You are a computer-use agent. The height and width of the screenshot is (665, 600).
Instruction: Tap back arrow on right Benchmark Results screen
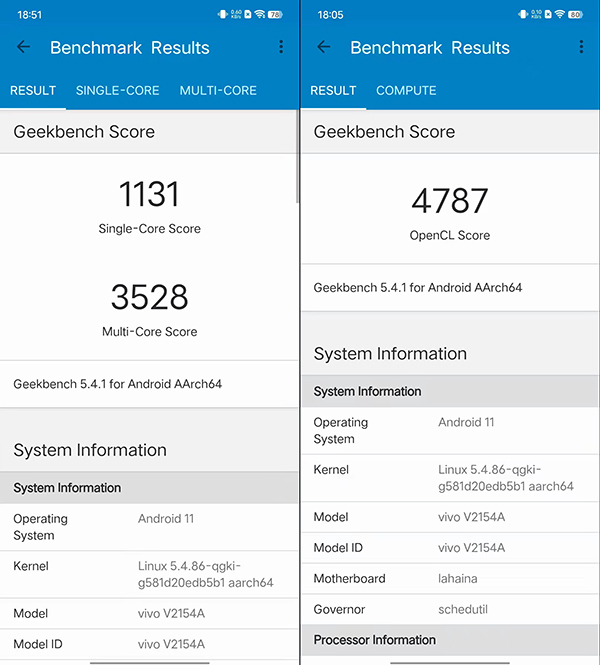pos(324,47)
